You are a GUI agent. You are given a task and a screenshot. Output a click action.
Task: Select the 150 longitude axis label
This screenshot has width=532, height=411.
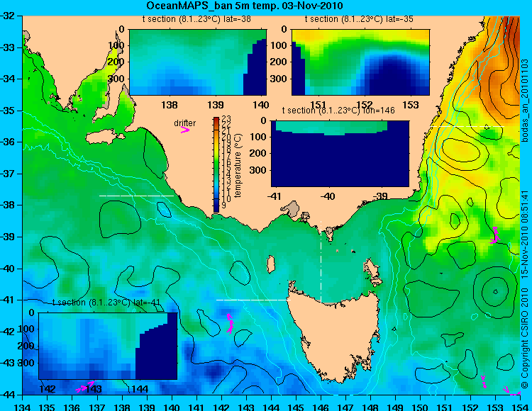coord(421,407)
